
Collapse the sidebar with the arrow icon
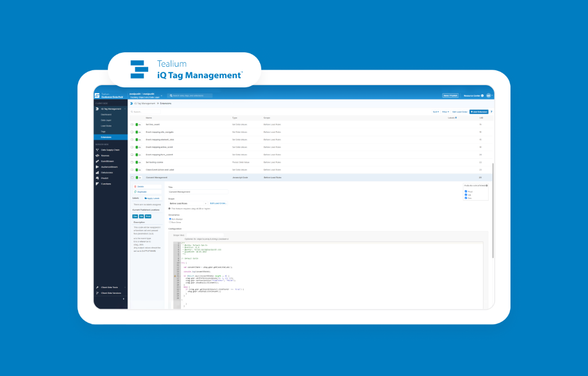pos(124,299)
